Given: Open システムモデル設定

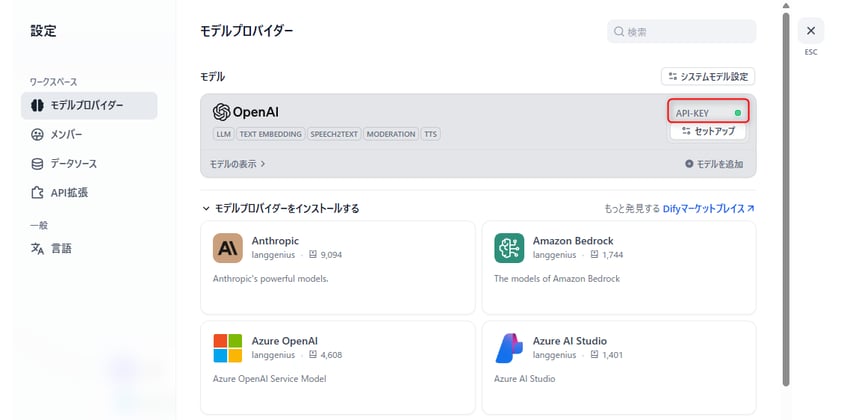Looking at the screenshot, I should tap(708, 76).
